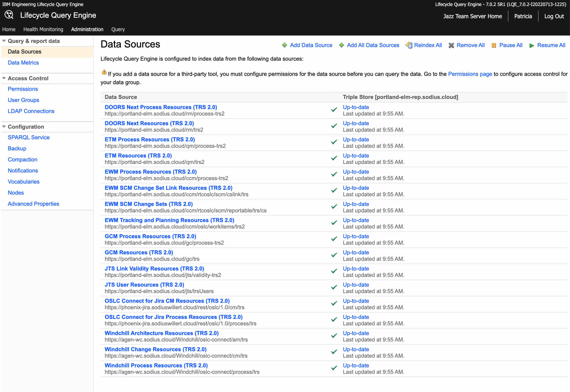Open JTS User Resources (TRS 2.0) link
This screenshot has height=392, width=570.
click(x=144, y=285)
